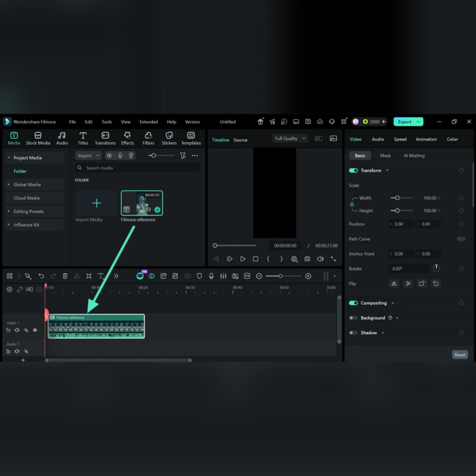Click the voiceover microphone icon in timeline toolbar
Screen dimensions: 476x476
[x=211, y=276]
